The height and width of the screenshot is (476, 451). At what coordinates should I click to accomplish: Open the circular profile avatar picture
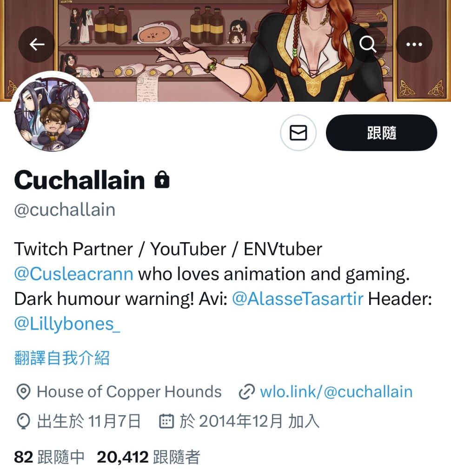(x=53, y=112)
